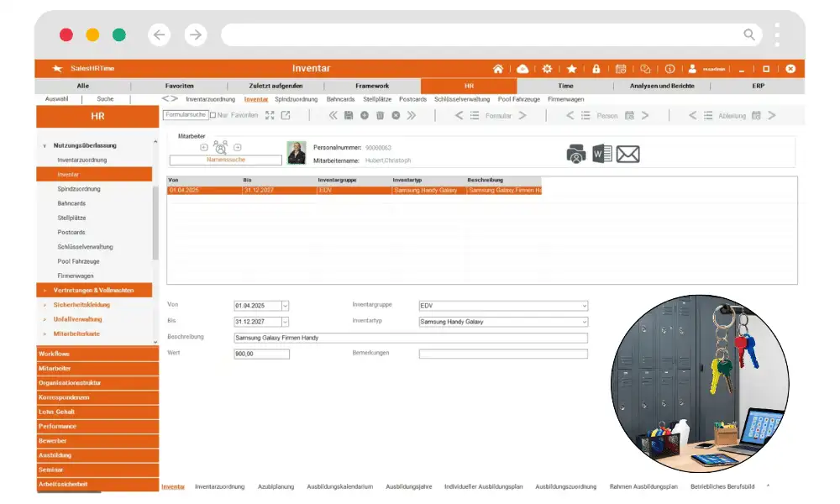Open the chat bubbles icon in the header

[645, 69]
